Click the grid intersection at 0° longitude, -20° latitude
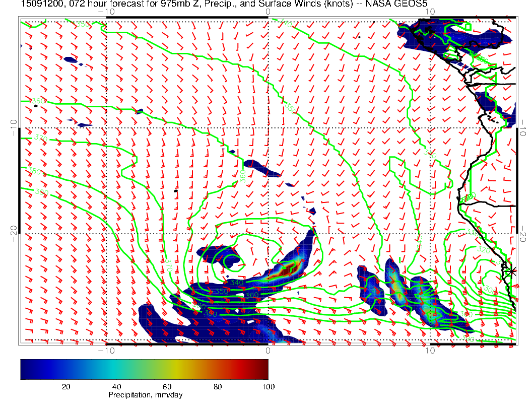This screenshot has height=411, width=532. click(268, 234)
